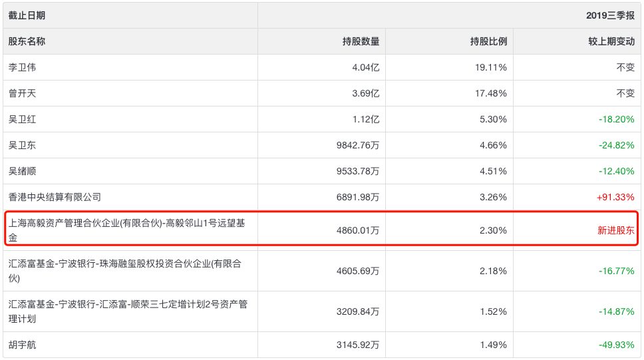This screenshot has height=360, width=644.
Task: Click the 持股数量 column header
Action: (361, 41)
